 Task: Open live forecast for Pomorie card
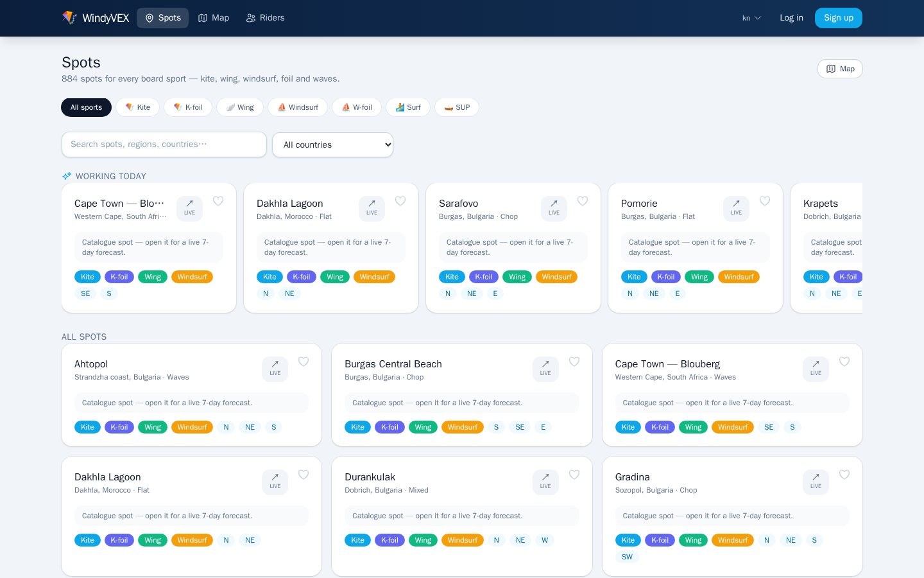[x=736, y=208]
